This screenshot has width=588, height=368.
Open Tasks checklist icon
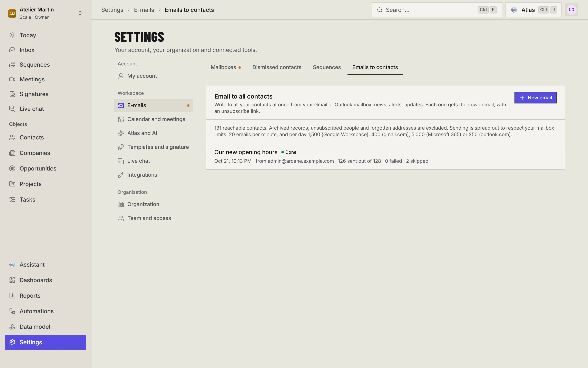point(12,200)
